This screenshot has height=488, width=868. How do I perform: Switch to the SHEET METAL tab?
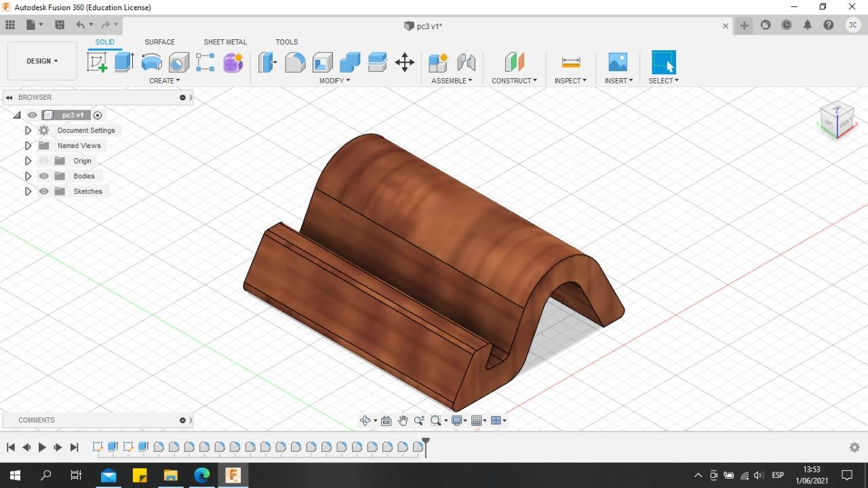225,42
